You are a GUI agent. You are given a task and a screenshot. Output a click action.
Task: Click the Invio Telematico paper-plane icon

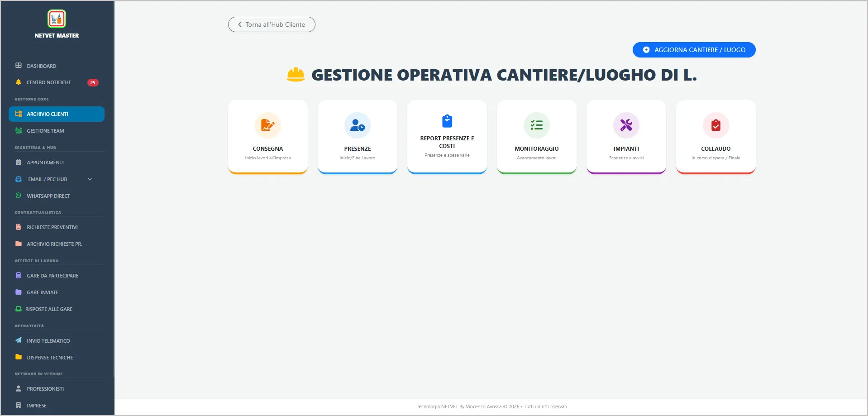tap(19, 340)
